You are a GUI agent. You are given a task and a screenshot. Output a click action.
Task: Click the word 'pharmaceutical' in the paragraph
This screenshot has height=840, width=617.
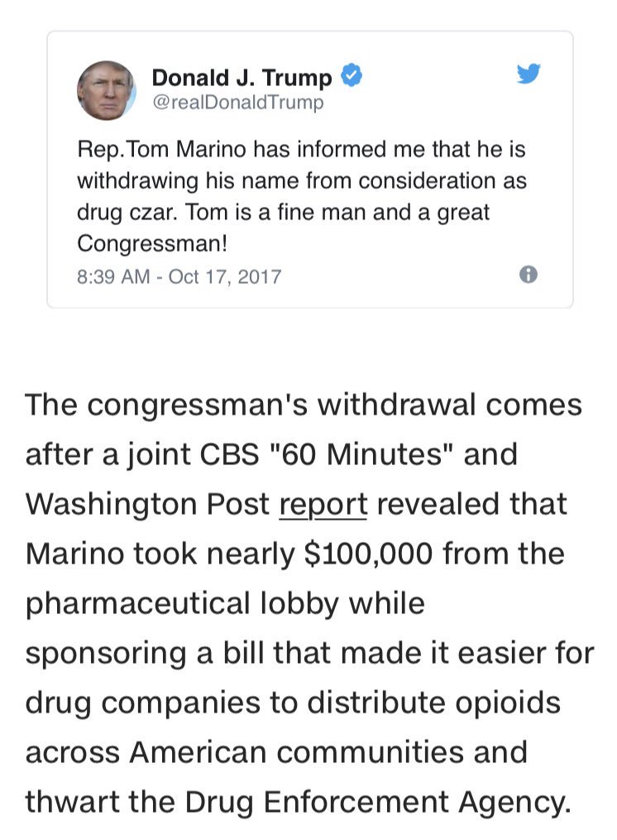tap(137, 604)
